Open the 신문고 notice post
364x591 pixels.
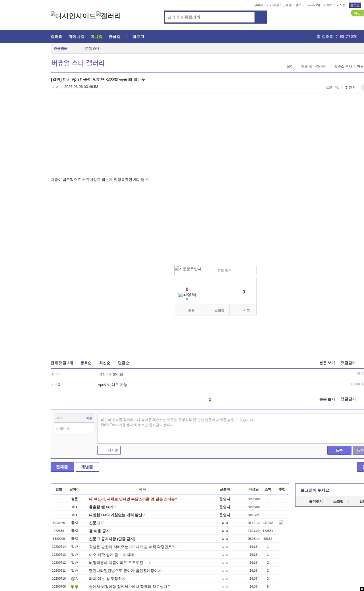[x=94, y=523]
